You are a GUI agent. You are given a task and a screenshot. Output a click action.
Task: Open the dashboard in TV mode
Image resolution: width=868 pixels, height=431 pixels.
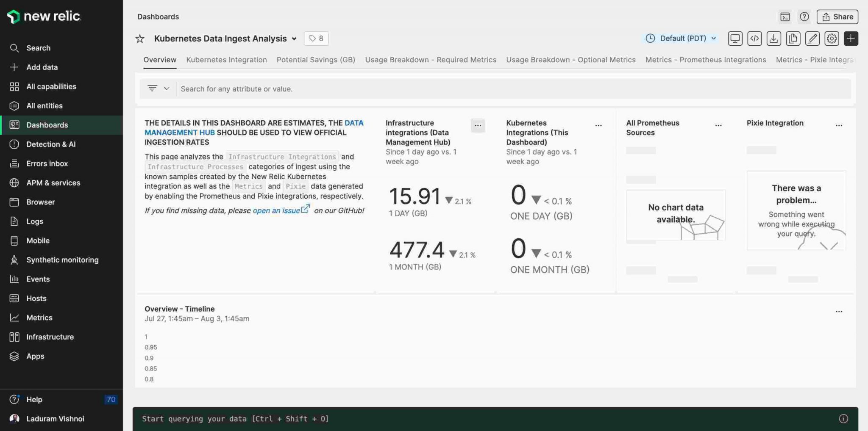tap(734, 39)
